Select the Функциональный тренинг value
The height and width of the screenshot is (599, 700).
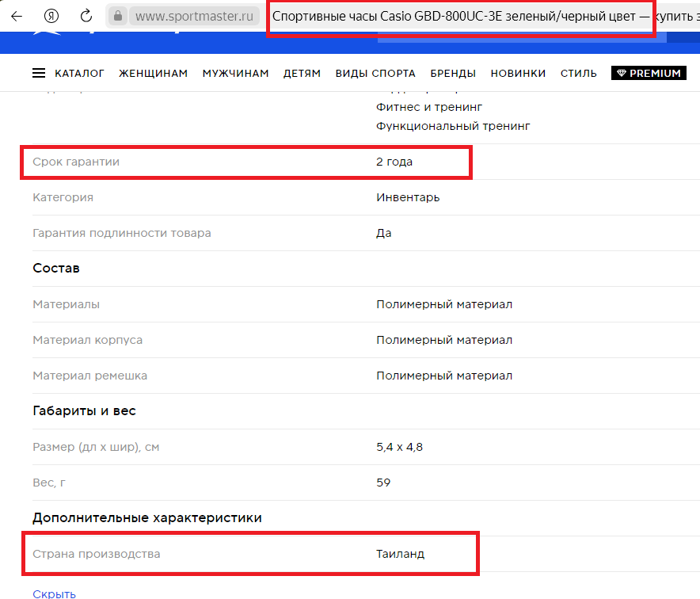pyautogui.click(x=453, y=127)
